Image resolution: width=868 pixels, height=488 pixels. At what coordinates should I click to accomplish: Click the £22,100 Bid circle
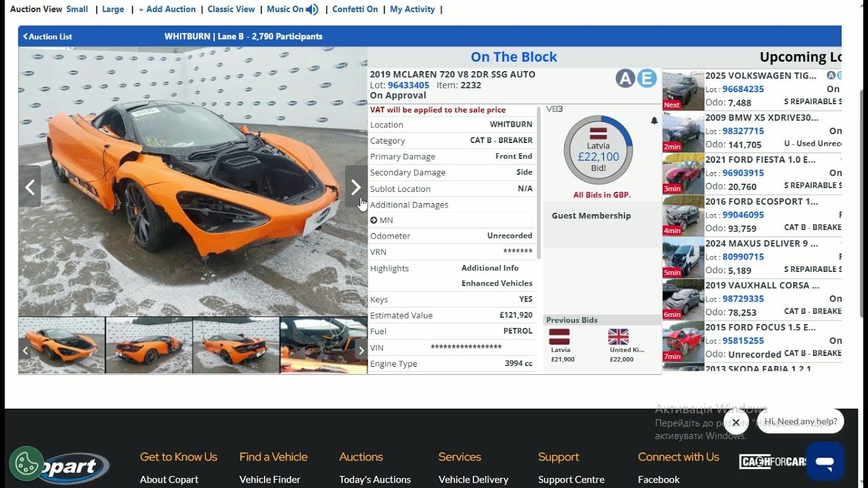[598, 150]
